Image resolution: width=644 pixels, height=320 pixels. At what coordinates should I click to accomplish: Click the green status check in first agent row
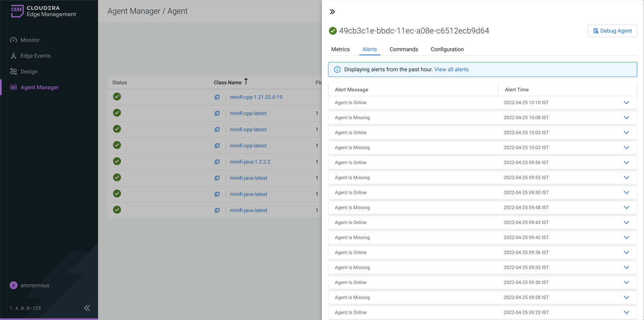(x=117, y=97)
